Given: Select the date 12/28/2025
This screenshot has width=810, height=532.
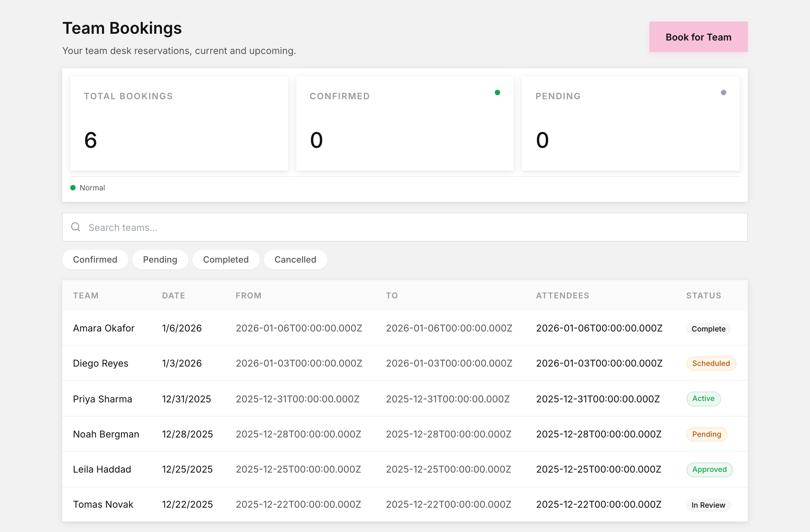Looking at the screenshot, I should coord(187,434).
